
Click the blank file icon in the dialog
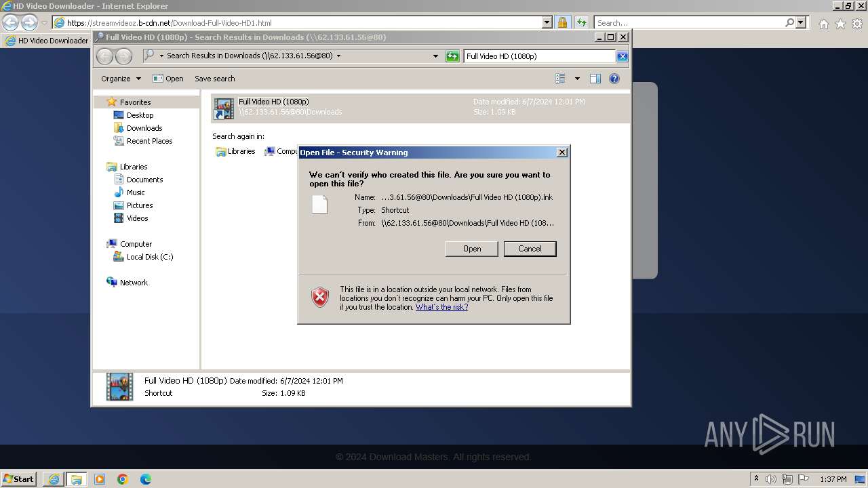pos(319,204)
